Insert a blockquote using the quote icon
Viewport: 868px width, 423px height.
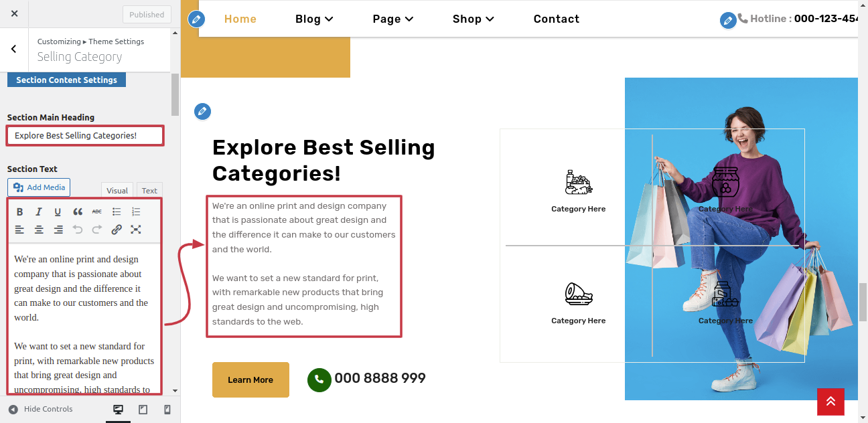(78, 212)
